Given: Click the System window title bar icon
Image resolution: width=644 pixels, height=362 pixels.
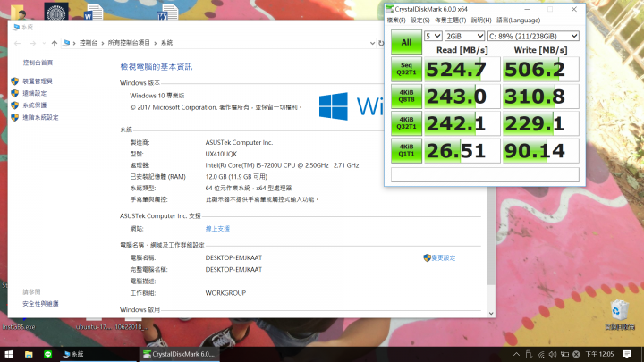Looking at the screenshot, I should 16,27.
